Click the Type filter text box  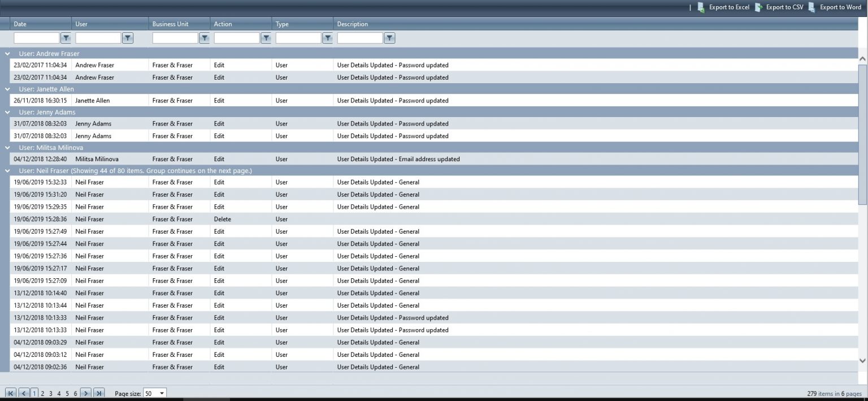coord(298,38)
